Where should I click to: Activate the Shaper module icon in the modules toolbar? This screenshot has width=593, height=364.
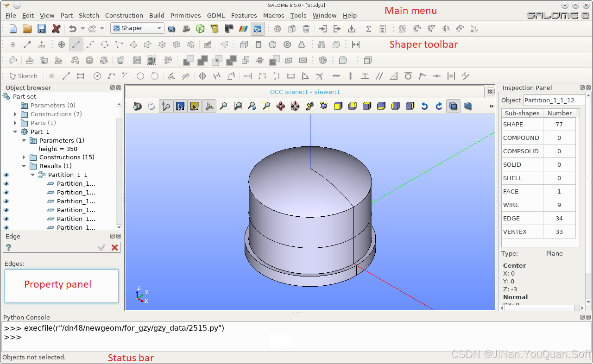258,29
